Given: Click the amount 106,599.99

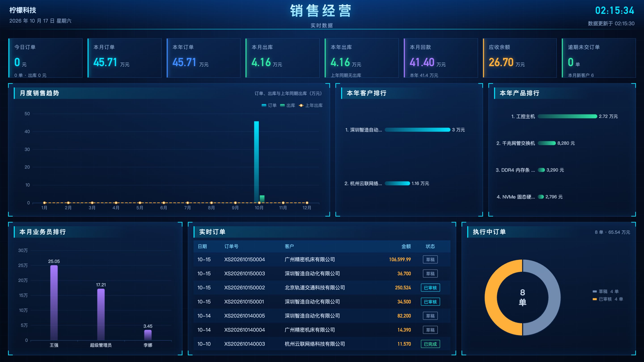Looking at the screenshot, I should point(400,260).
